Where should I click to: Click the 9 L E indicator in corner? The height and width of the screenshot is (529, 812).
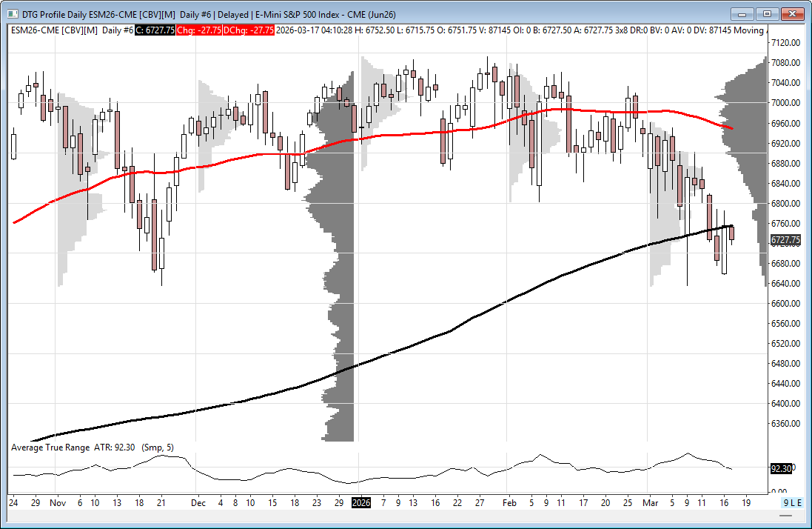click(791, 502)
